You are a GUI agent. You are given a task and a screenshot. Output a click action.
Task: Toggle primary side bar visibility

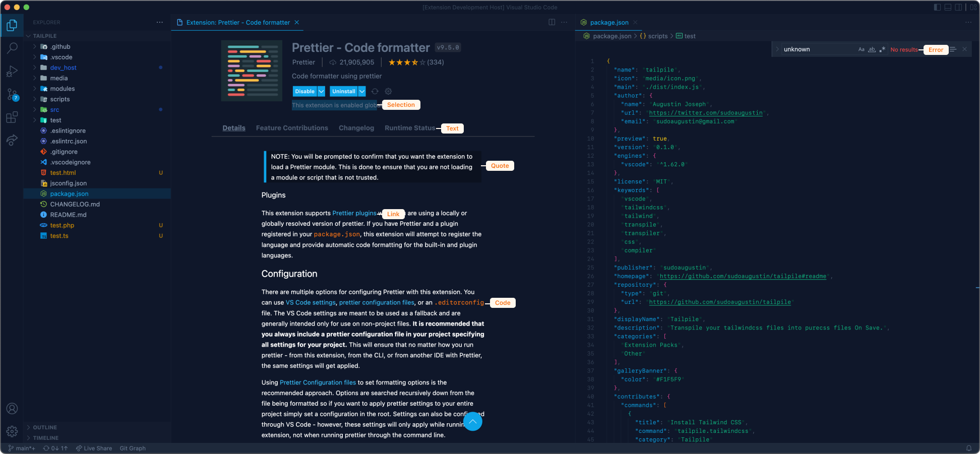point(937,7)
